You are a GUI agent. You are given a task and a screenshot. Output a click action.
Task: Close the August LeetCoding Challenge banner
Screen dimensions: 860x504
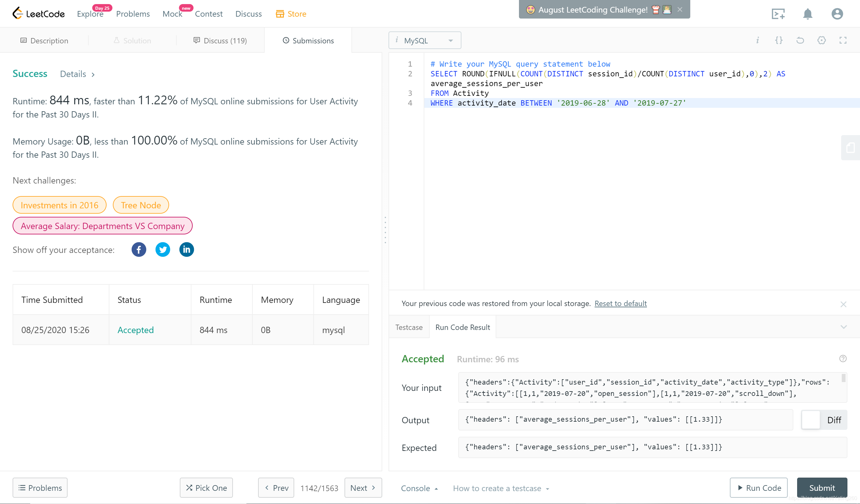[680, 9]
